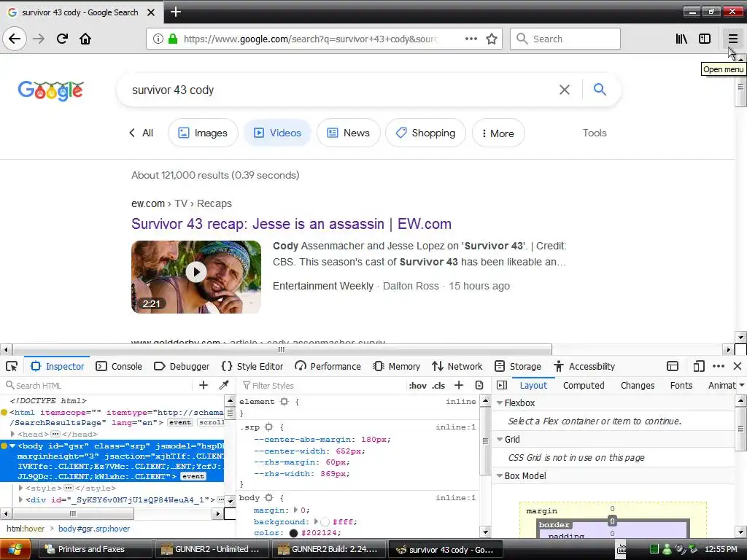Filter results by News
Viewport: 747px width, 560px height.
coord(348,133)
